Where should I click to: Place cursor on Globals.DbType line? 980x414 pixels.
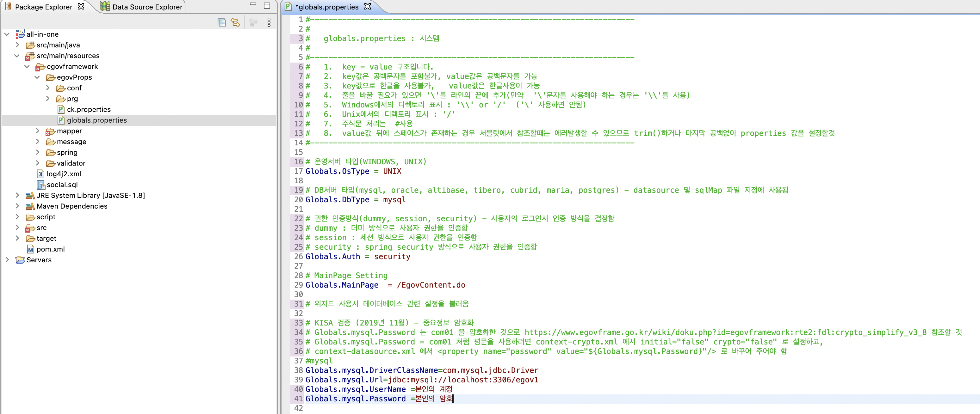(355, 200)
